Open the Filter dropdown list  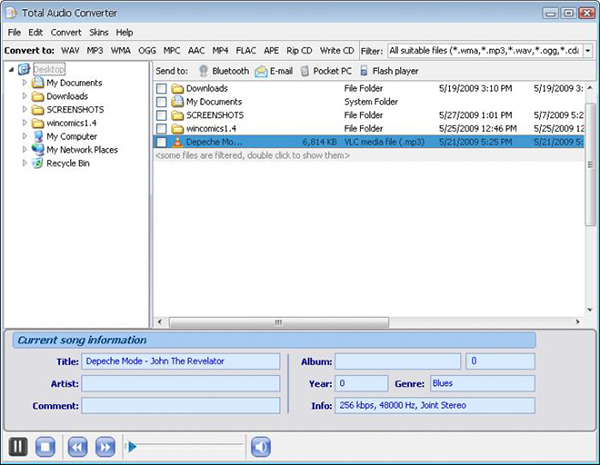point(586,50)
